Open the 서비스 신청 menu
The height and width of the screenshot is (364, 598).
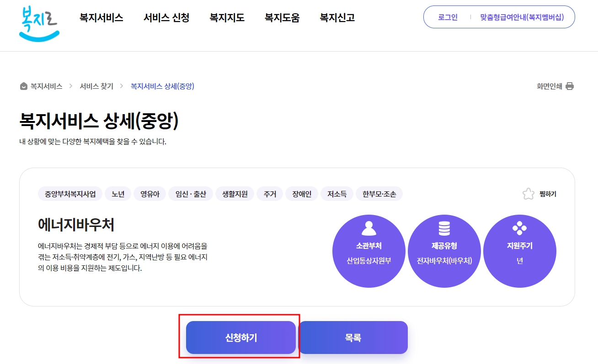166,17
